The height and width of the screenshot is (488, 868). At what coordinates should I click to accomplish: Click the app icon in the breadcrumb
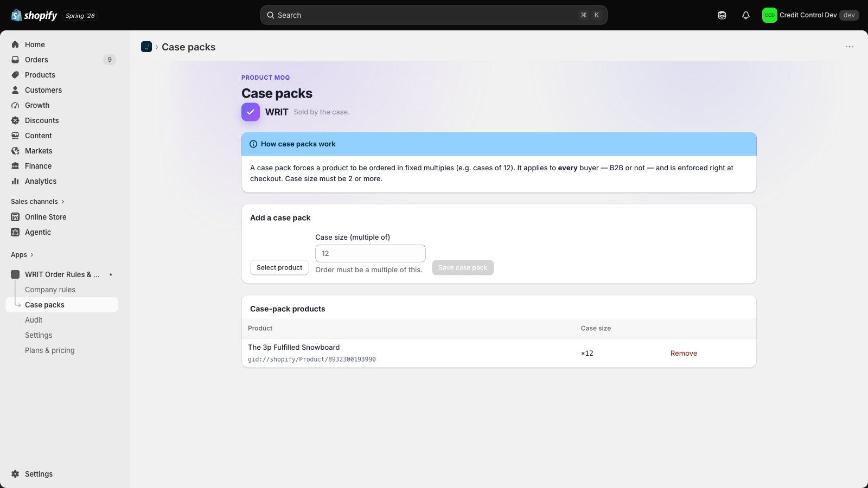pos(146,47)
